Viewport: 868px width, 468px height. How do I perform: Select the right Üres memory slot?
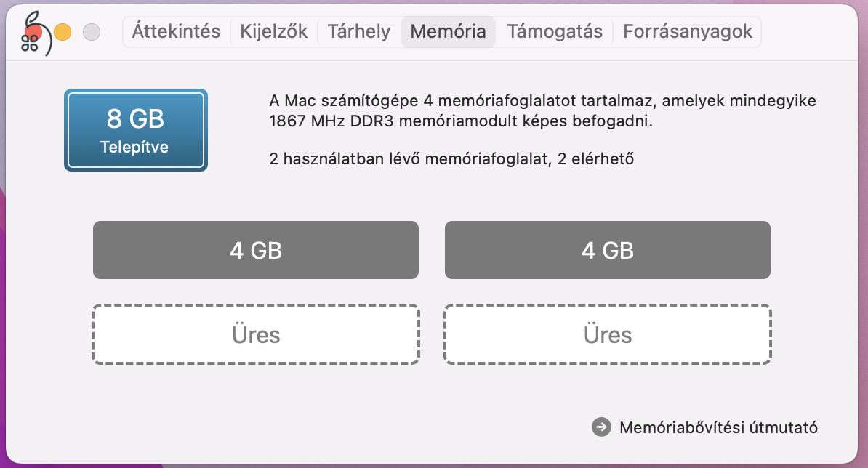pos(607,334)
